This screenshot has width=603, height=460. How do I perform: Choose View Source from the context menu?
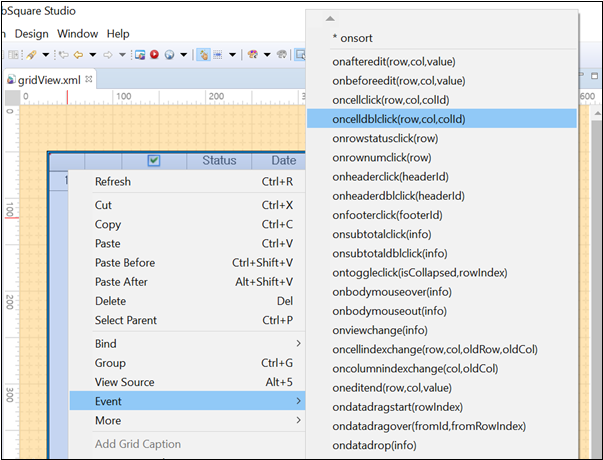(125, 382)
